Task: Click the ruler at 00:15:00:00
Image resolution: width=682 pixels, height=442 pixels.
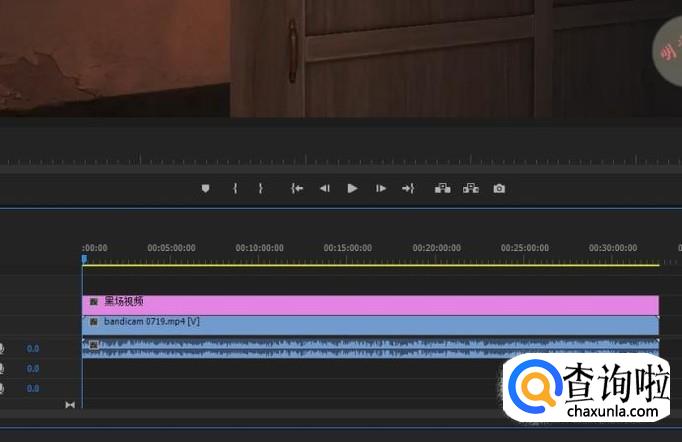Action: [x=348, y=248]
